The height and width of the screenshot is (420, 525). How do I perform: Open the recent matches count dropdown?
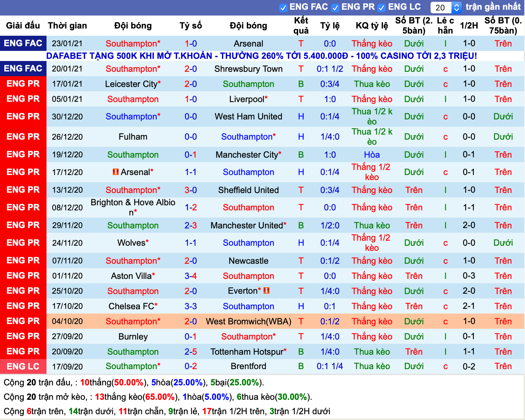(446, 8)
